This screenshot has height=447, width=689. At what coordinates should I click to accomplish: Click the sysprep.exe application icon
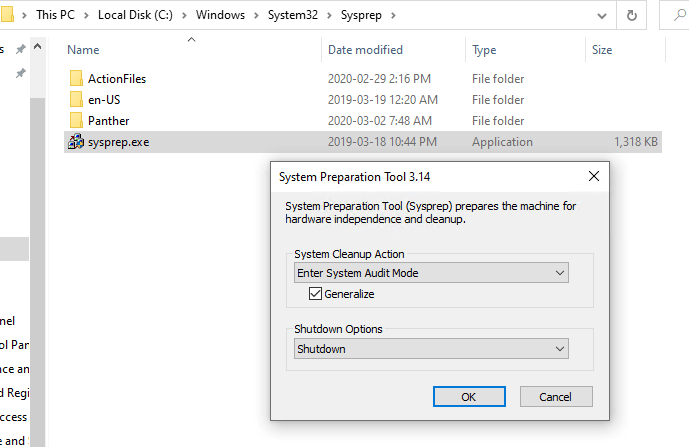click(76, 142)
